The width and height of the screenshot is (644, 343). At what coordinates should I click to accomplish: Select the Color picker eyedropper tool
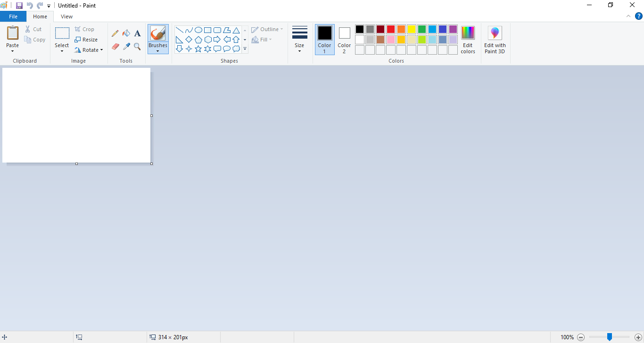(126, 46)
